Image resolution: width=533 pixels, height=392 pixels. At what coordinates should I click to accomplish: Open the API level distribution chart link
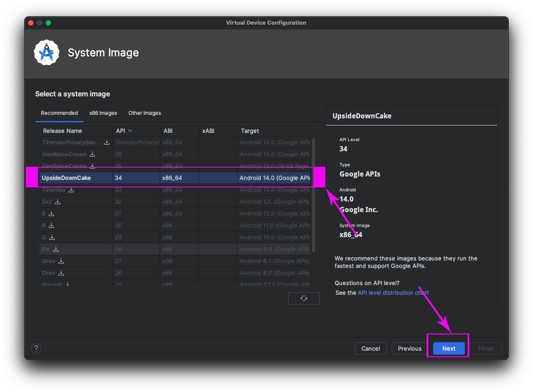[393, 293]
